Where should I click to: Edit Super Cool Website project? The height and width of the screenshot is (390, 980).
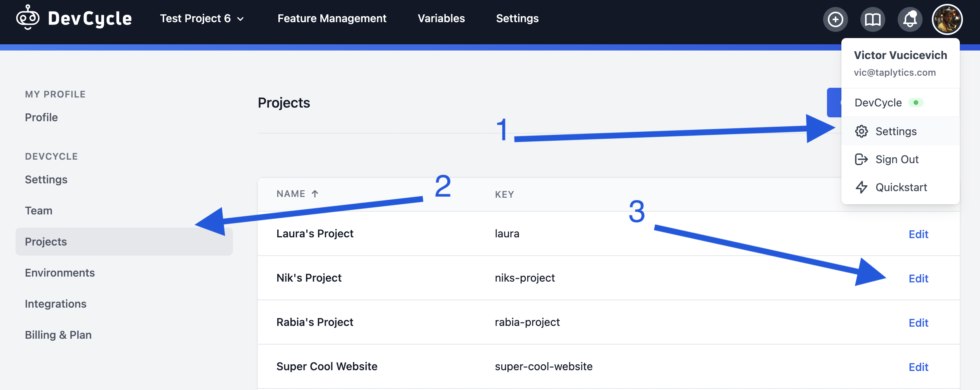click(x=918, y=367)
